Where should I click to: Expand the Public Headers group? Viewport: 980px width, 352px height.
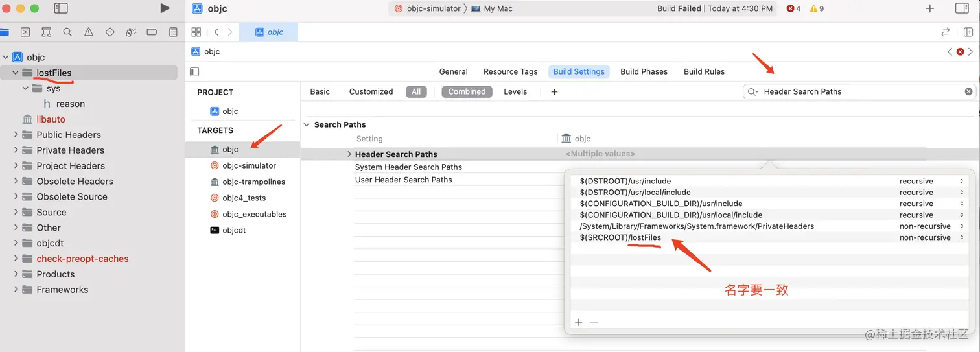pyautogui.click(x=16, y=135)
